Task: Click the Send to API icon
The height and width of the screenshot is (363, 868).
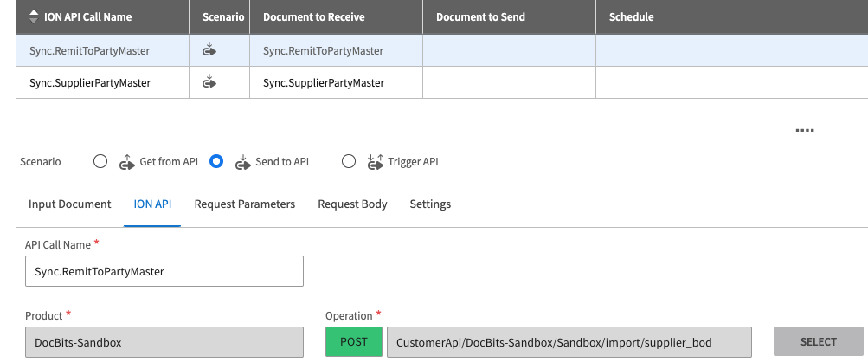Action: click(242, 161)
